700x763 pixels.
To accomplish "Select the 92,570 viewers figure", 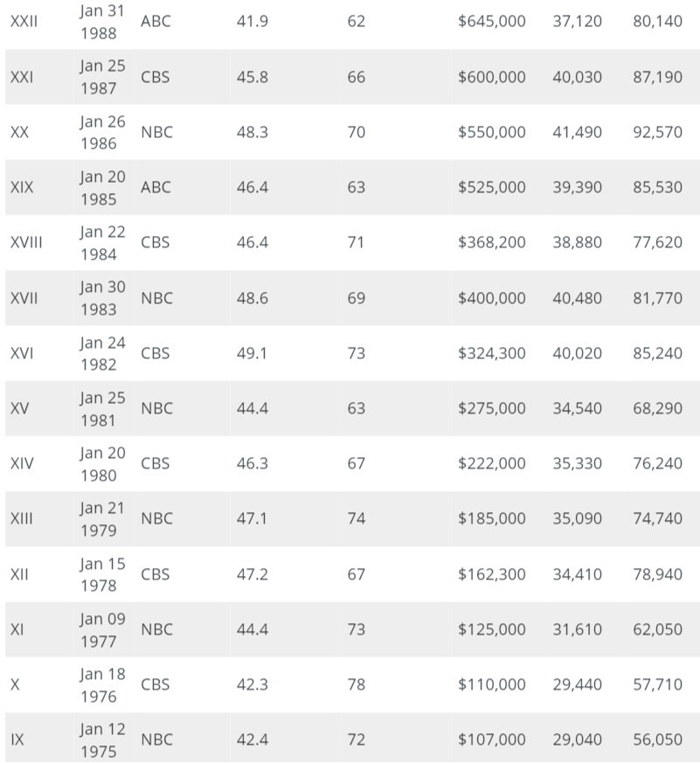I will pos(657,132).
